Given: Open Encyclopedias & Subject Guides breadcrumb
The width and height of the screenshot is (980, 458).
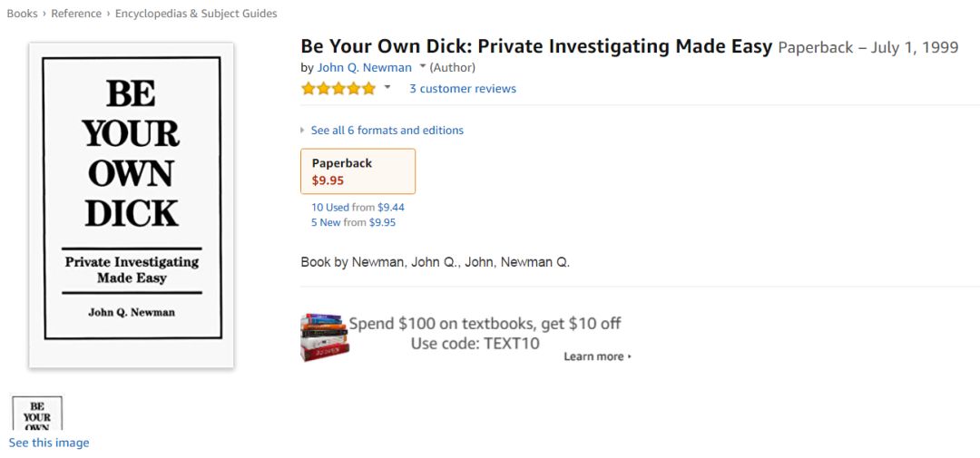Looking at the screenshot, I should [x=196, y=14].
